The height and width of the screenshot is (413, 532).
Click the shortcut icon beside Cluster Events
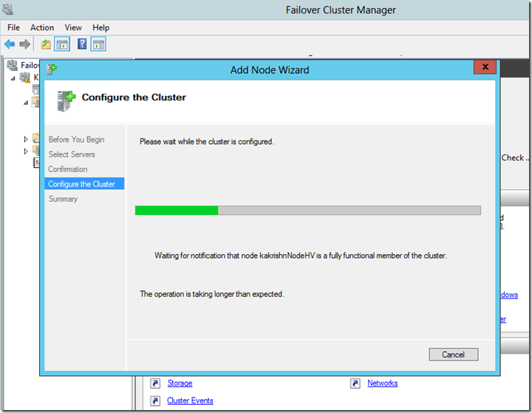click(155, 400)
